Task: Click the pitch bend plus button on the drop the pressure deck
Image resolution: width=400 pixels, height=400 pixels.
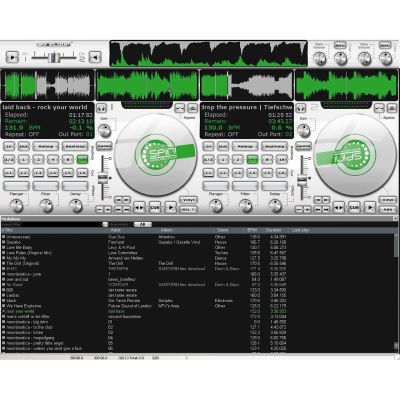Action: click(x=307, y=210)
